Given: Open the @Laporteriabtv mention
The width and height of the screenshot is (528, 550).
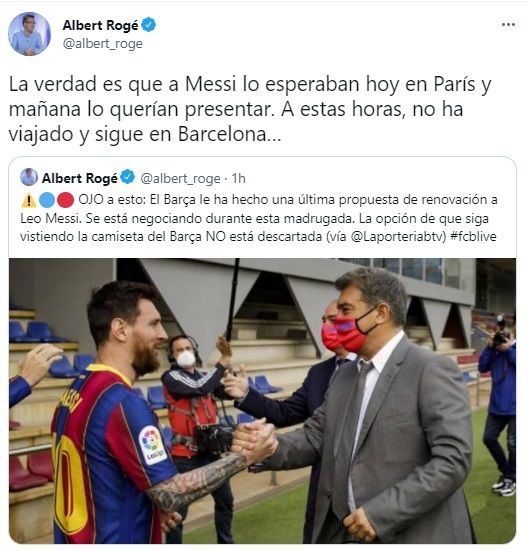Looking at the screenshot, I should [398, 236].
